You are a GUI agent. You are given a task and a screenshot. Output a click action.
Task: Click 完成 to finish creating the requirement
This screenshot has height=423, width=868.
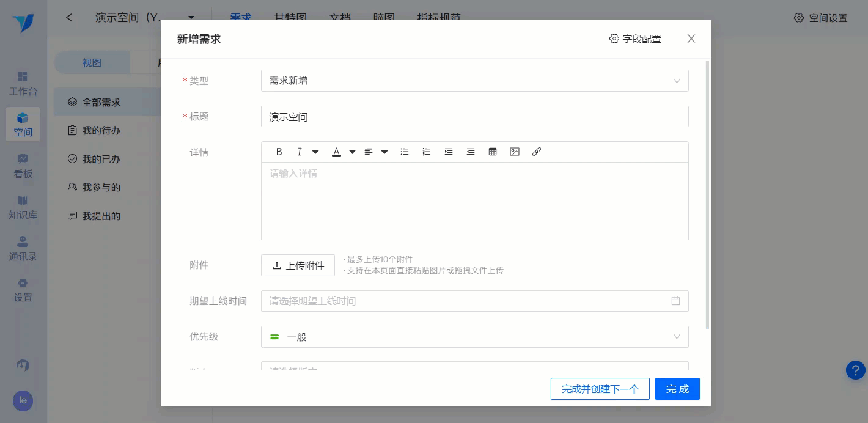pos(677,389)
